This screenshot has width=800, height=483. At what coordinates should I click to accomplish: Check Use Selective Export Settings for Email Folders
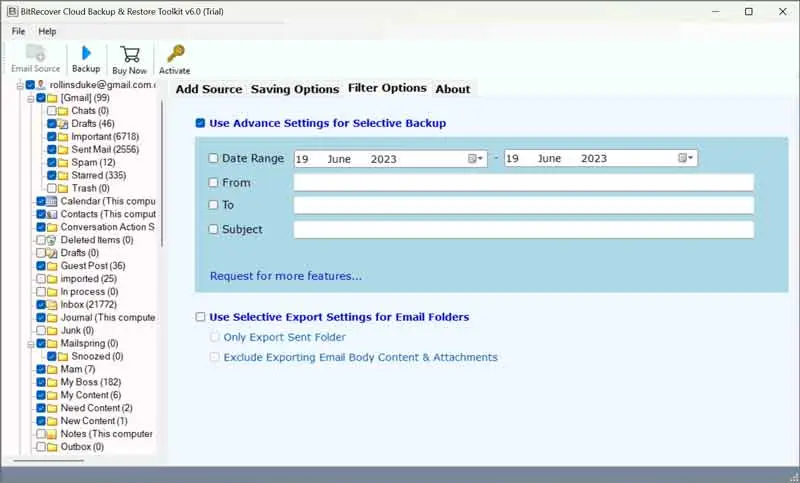point(201,317)
